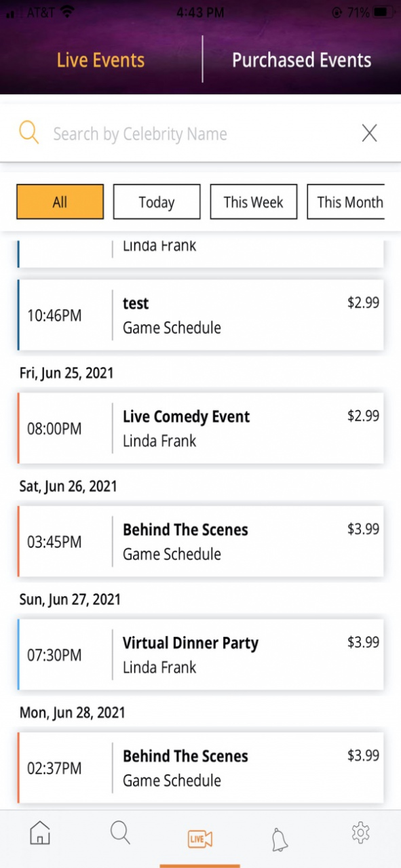The width and height of the screenshot is (401, 868).
Task: Open Behind The Scenes event at 02:37PM
Action: [201, 768]
